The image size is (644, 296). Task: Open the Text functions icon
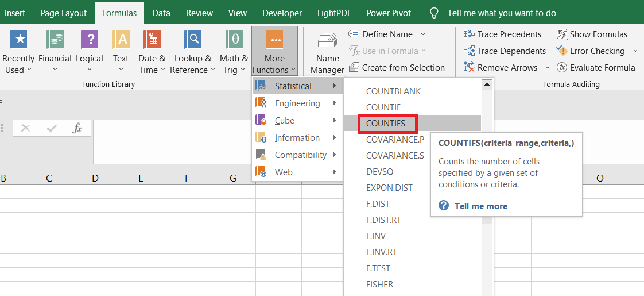(121, 40)
